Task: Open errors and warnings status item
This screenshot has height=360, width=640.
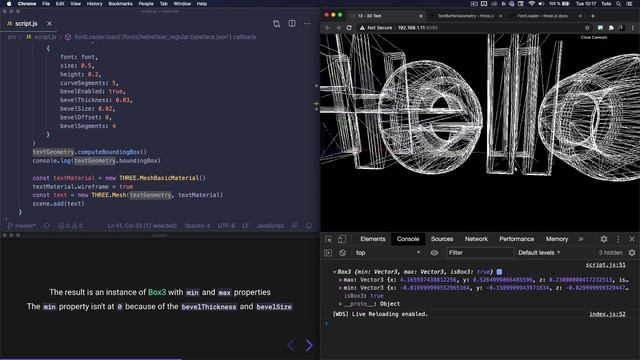Action: click(x=71, y=226)
